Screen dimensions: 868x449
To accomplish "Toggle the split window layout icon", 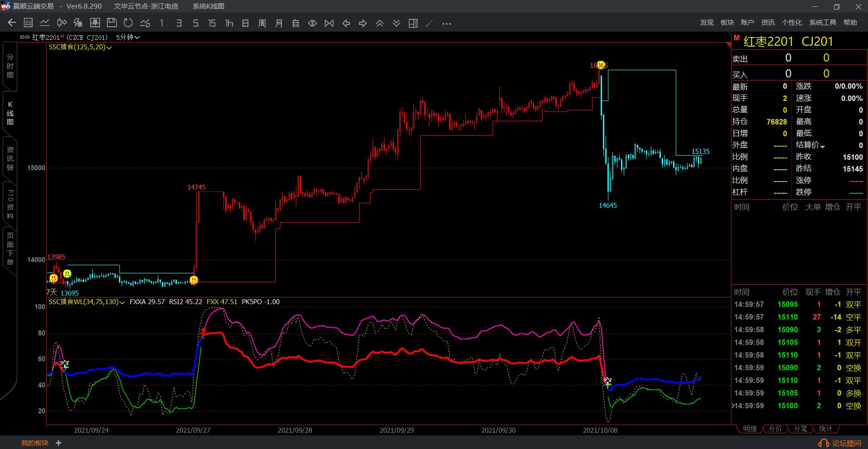I will tap(413, 23).
